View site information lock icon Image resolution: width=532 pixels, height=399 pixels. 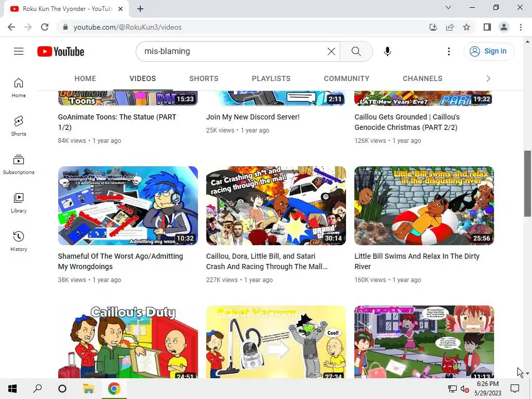pyautogui.click(x=65, y=27)
